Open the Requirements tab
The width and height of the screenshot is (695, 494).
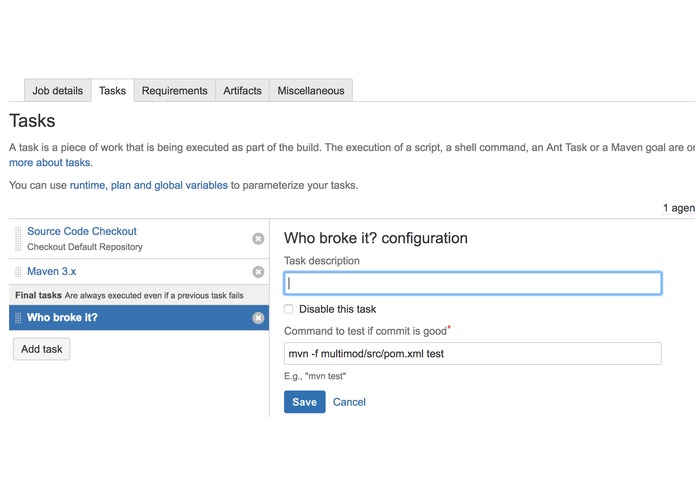point(175,90)
